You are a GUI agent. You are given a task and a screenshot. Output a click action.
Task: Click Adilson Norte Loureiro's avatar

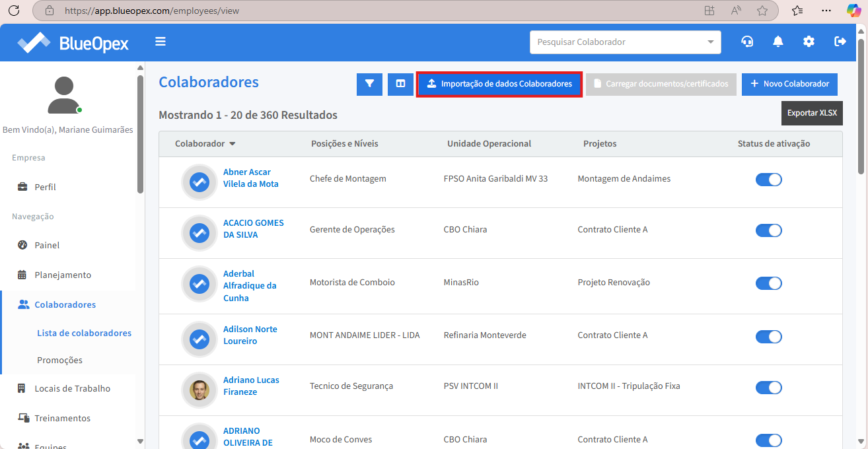pos(199,339)
